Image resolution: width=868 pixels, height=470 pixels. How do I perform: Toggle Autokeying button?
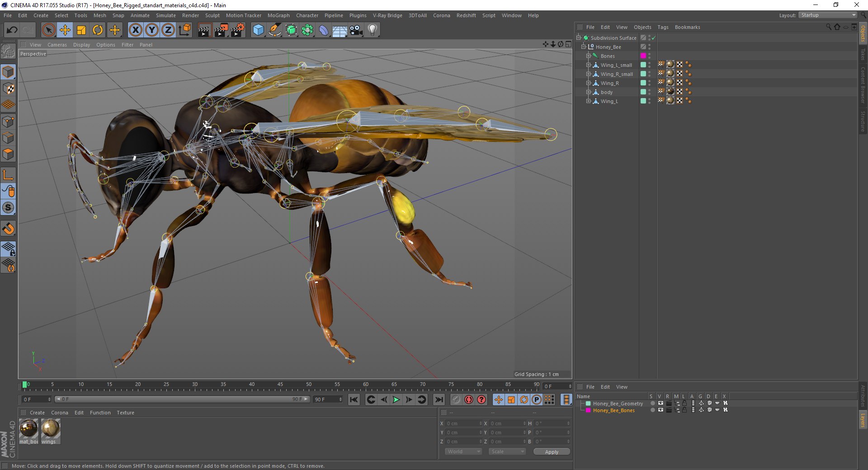[x=469, y=399]
